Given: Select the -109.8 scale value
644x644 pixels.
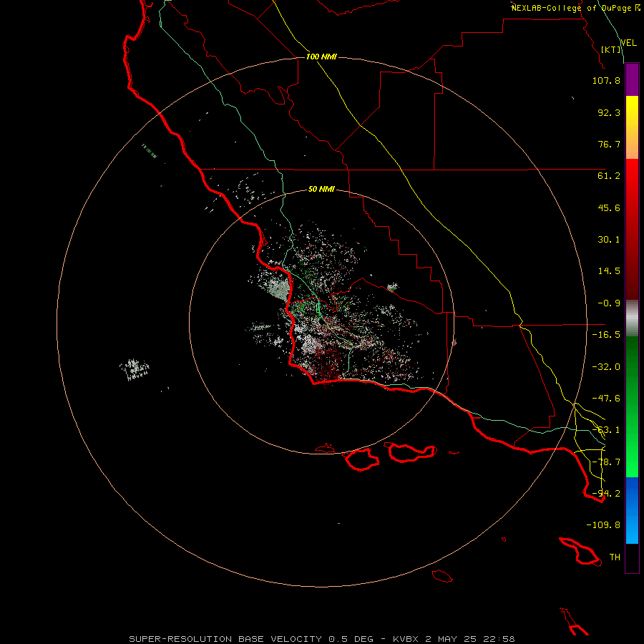Looking at the screenshot, I should click(x=603, y=525).
